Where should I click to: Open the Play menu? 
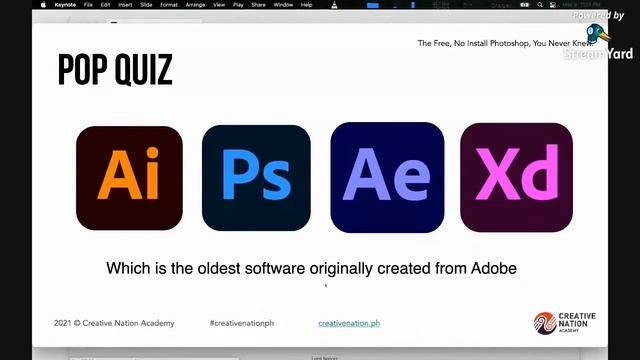pyautogui.click(x=238, y=5)
